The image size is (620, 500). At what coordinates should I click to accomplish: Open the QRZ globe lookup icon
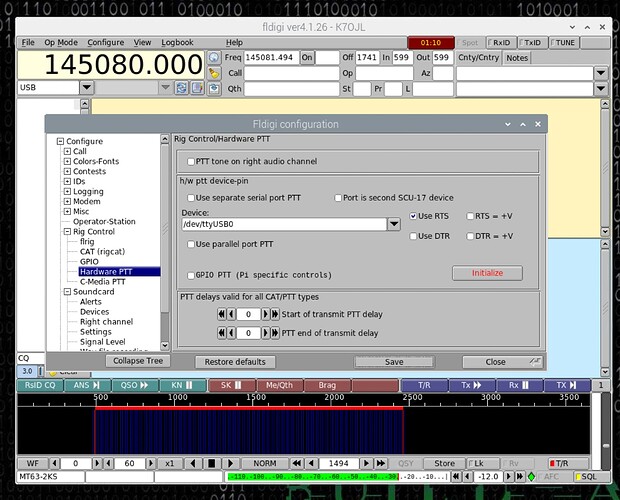tap(214, 58)
